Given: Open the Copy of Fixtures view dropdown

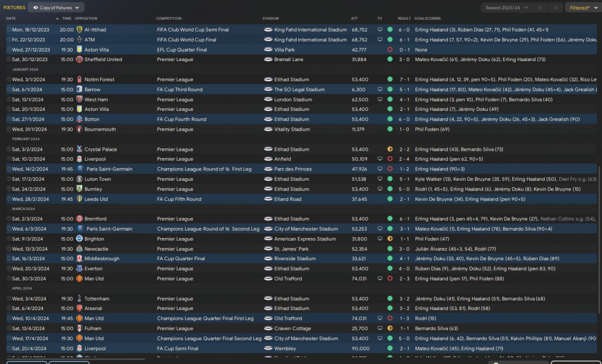Looking at the screenshot, I should (56, 8).
